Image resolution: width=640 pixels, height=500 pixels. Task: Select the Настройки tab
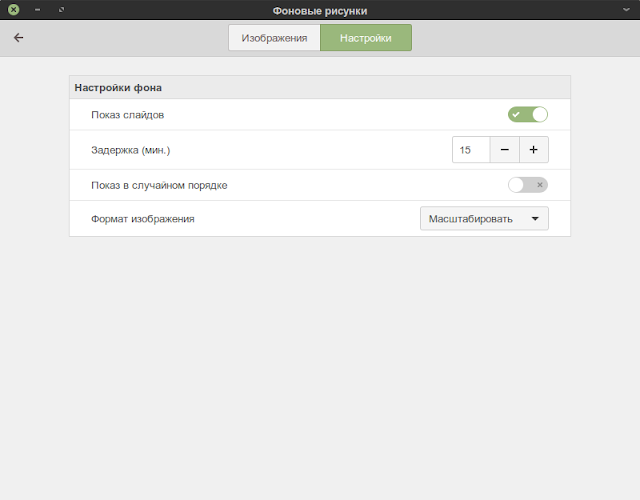click(x=366, y=38)
